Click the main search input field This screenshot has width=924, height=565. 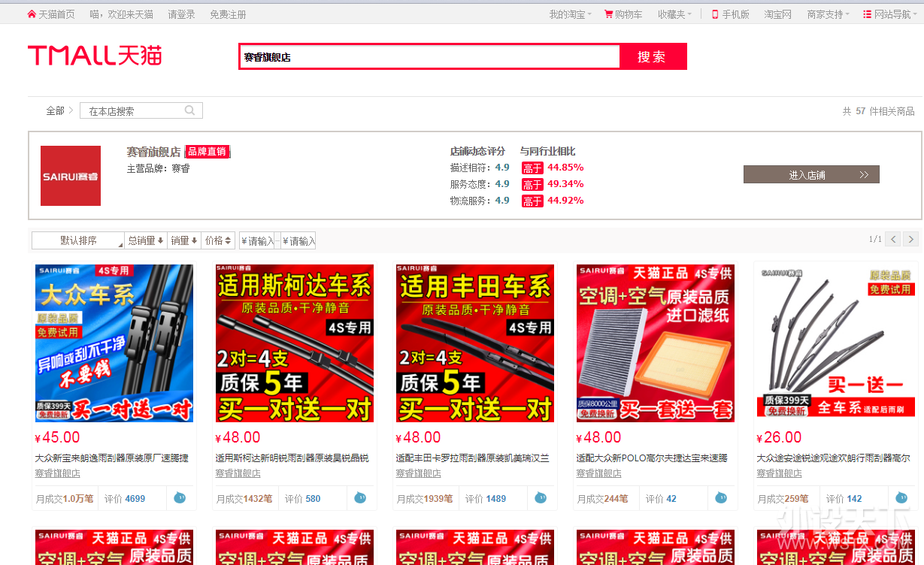coord(430,57)
